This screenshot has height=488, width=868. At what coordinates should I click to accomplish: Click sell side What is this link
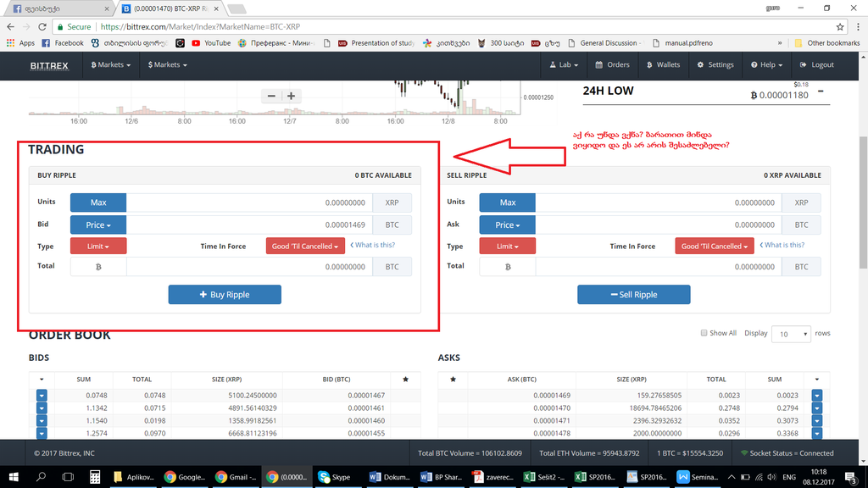pyautogui.click(x=782, y=245)
